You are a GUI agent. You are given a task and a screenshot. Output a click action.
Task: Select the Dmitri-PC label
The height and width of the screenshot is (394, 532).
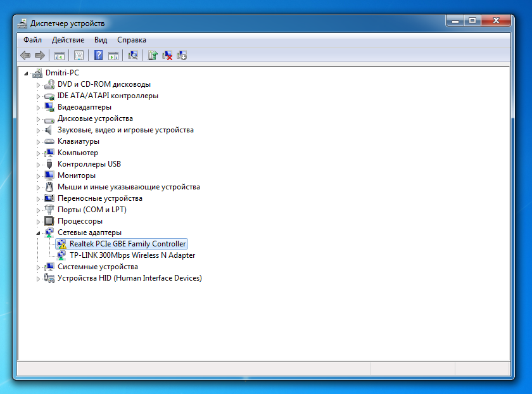62,73
